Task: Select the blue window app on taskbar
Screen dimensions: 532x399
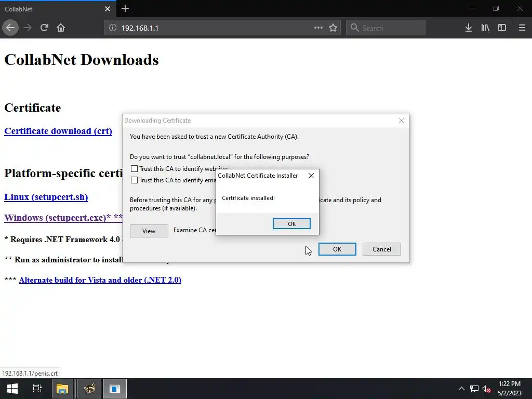Action: pyautogui.click(x=115, y=389)
